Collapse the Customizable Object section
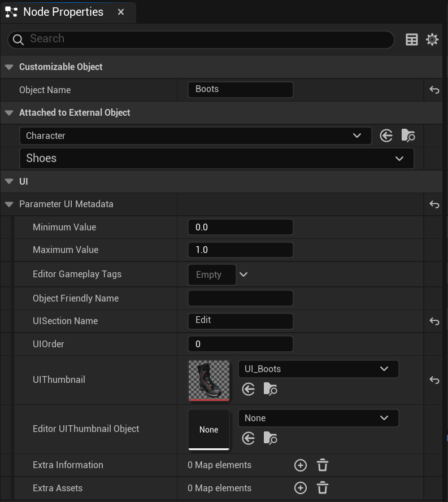The image size is (448, 502). [x=9, y=67]
